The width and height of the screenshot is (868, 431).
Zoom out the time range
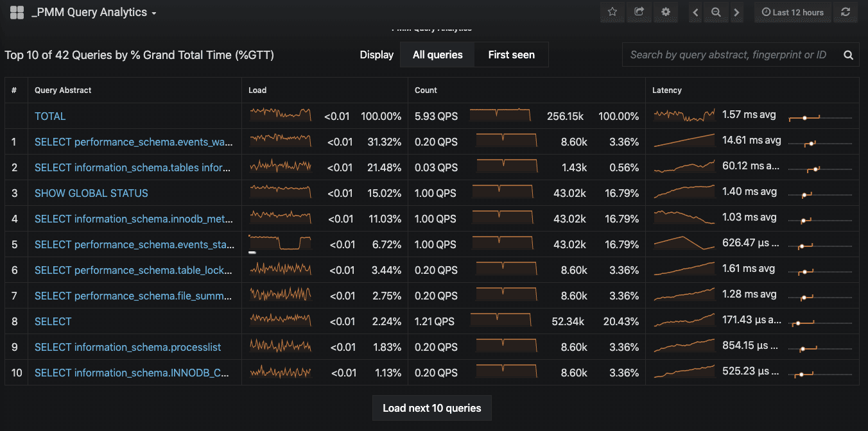[x=716, y=12]
